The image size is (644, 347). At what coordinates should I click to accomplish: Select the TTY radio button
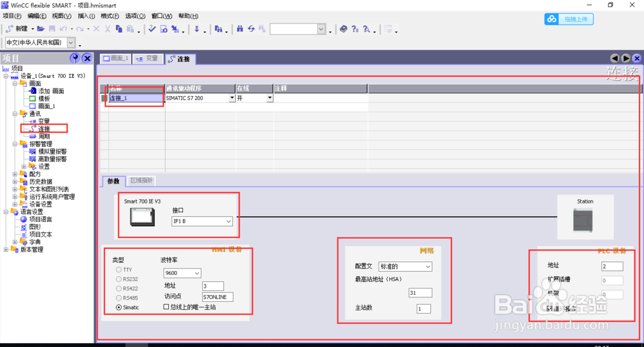click(118, 270)
